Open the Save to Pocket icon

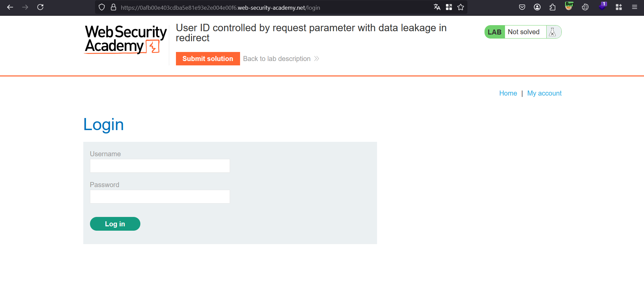(x=522, y=7)
